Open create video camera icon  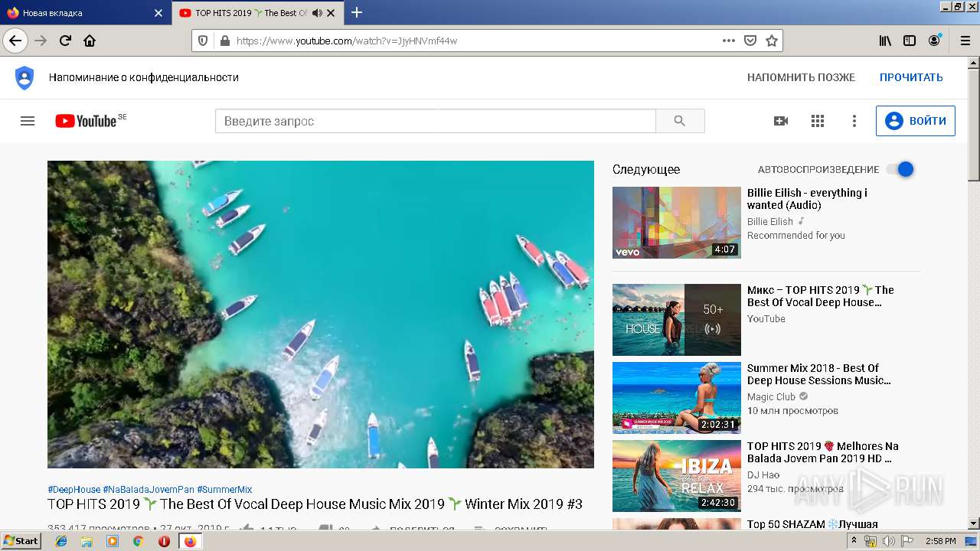click(x=781, y=121)
